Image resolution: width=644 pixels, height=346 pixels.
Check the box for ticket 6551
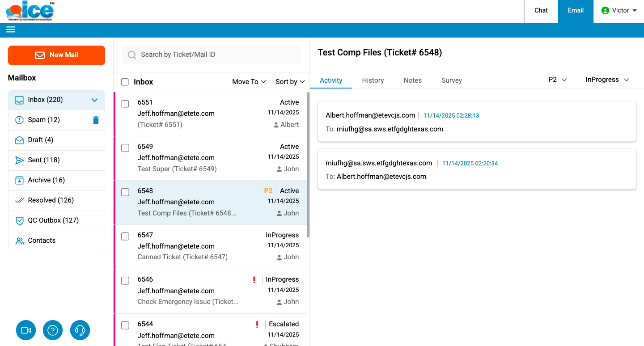coord(125,104)
